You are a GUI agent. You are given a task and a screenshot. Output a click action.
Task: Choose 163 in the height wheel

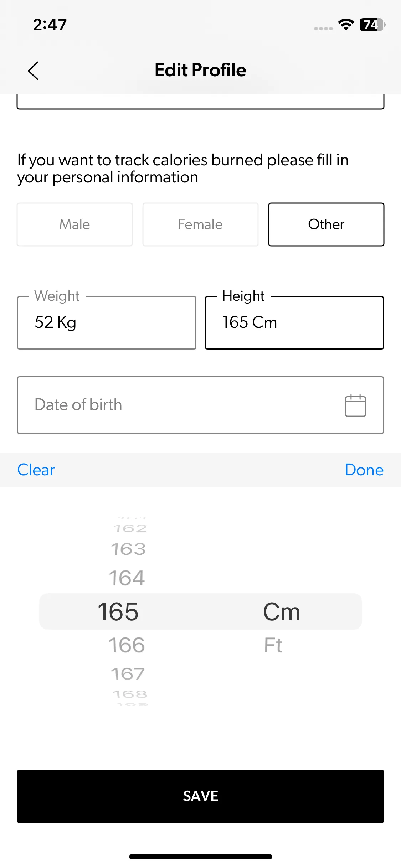[x=128, y=549]
